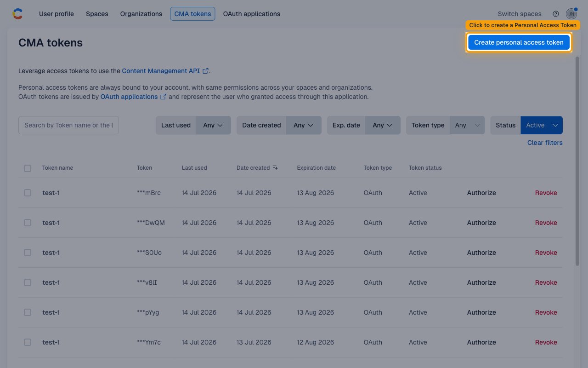Open the Token type filter dropdown

tap(467, 125)
